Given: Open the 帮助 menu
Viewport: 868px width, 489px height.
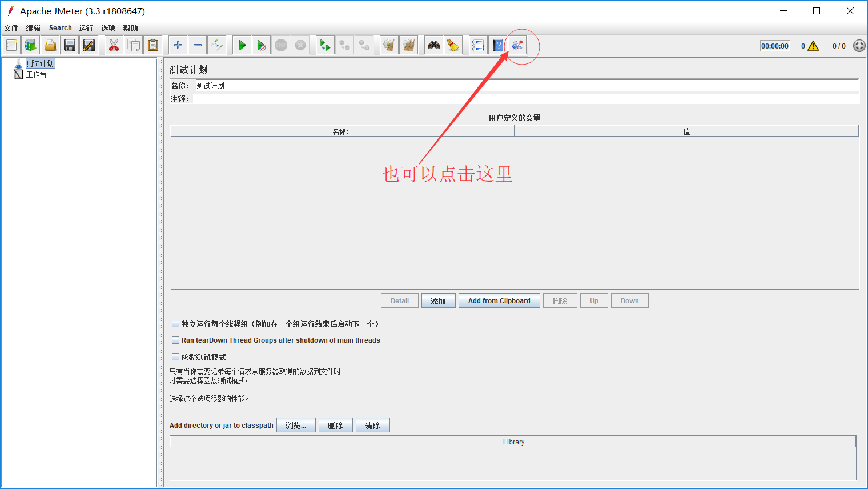Looking at the screenshot, I should click(x=130, y=28).
